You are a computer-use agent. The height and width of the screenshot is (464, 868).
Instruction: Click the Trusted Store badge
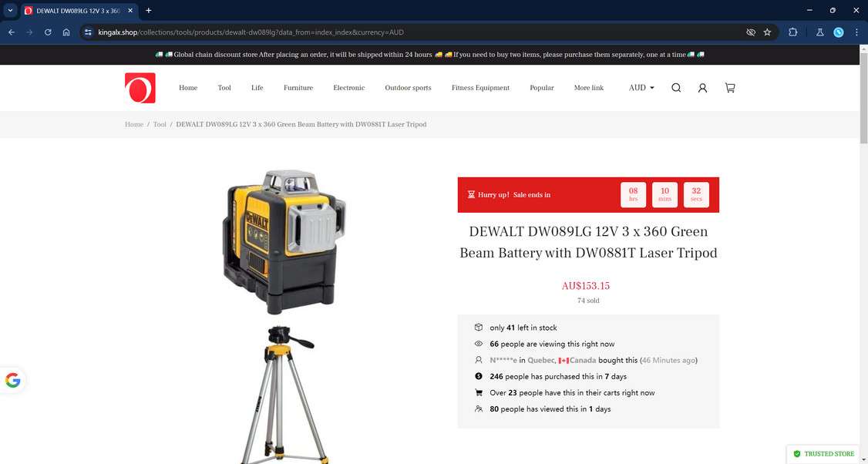coord(824,453)
